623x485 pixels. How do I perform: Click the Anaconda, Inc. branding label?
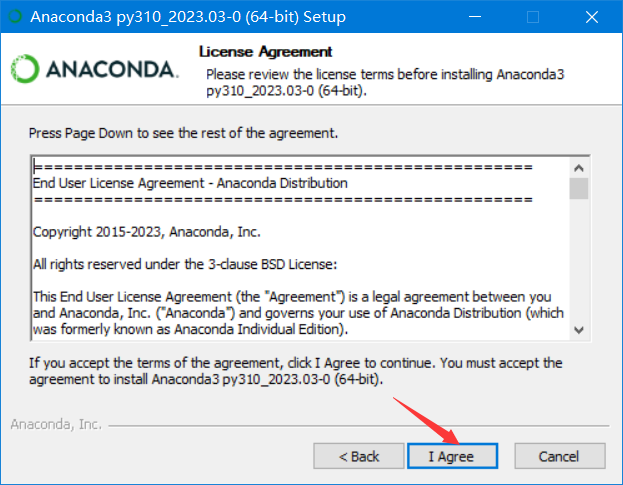(x=56, y=424)
